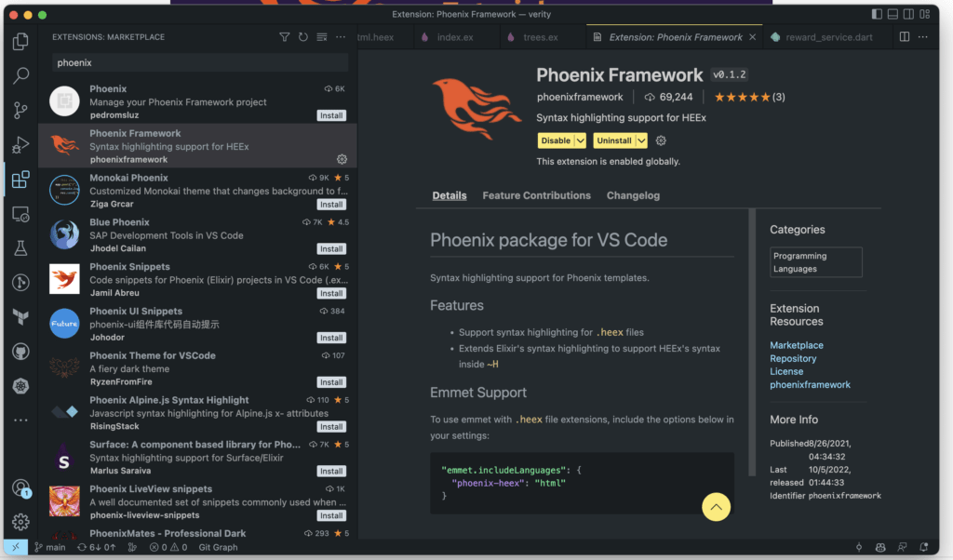Expand the Uninstall dropdown arrow
Image resolution: width=953 pixels, height=560 pixels.
641,140
